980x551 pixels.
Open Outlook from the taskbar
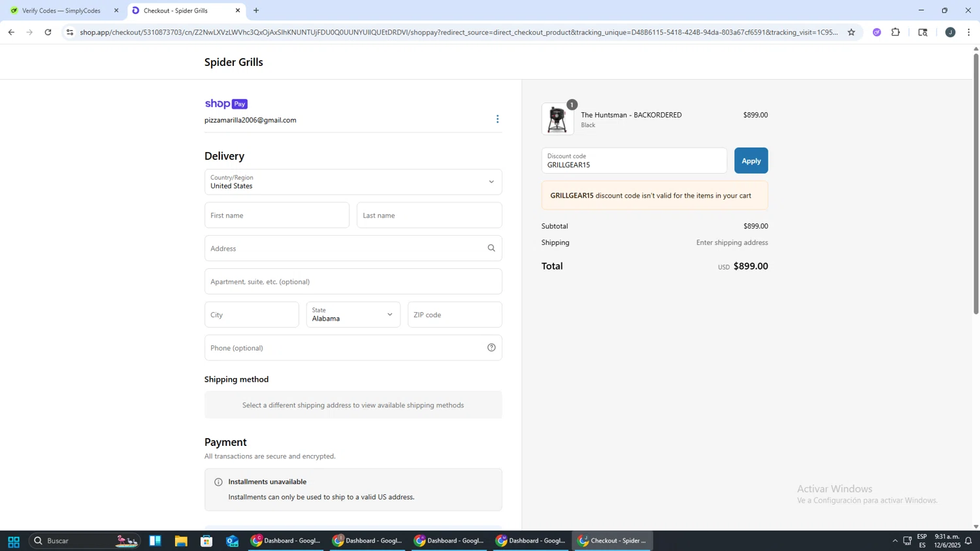pos(233,541)
